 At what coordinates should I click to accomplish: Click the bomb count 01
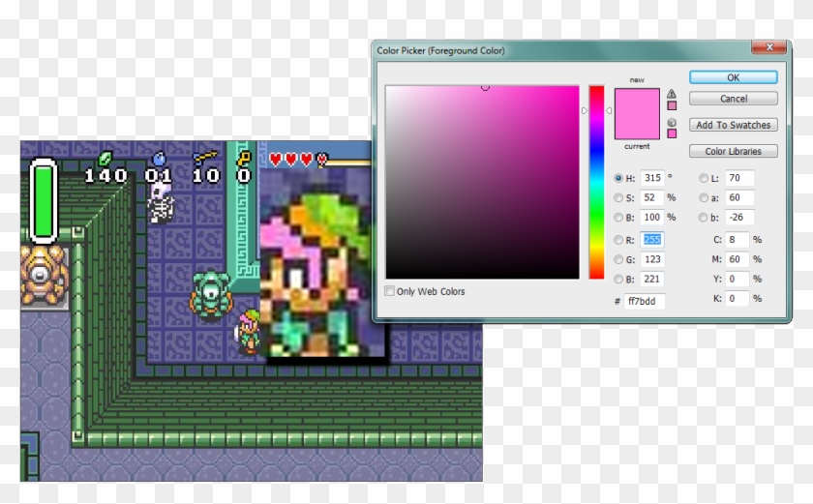[x=159, y=176]
